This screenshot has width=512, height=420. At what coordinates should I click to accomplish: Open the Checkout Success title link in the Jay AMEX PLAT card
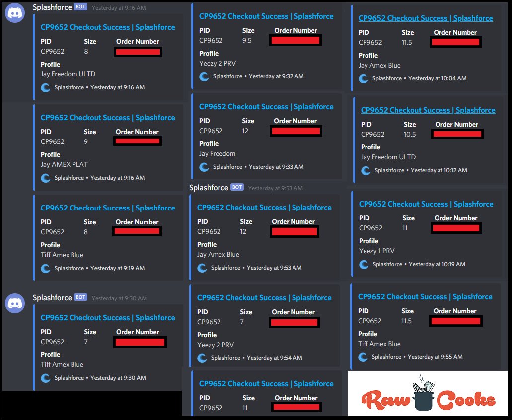(x=108, y=118)
